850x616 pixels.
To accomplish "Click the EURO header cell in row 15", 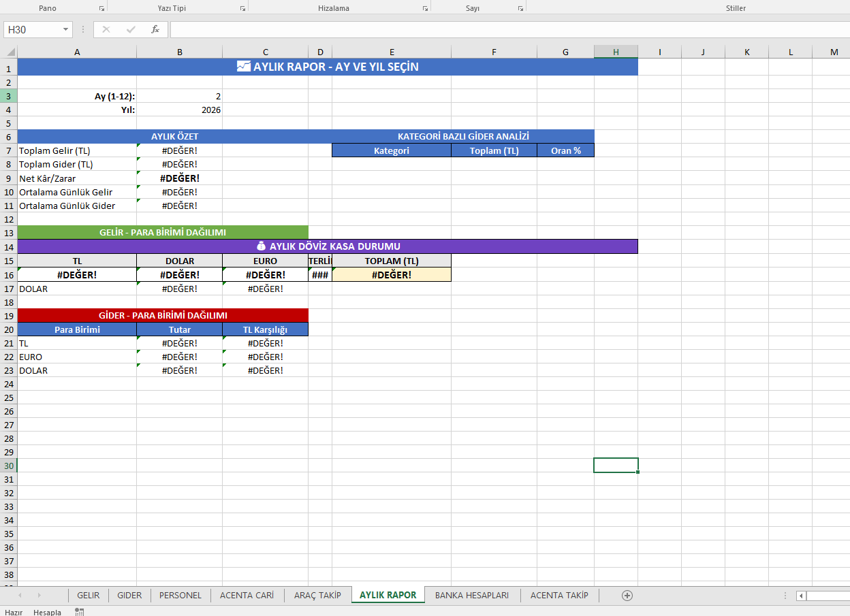I will pos(265,261).
